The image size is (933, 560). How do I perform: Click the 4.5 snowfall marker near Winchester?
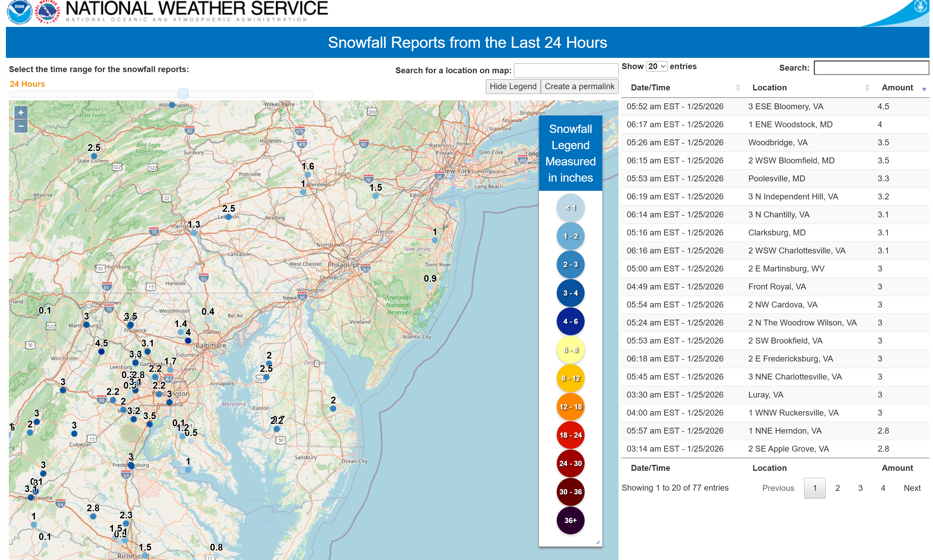[101, 351]
